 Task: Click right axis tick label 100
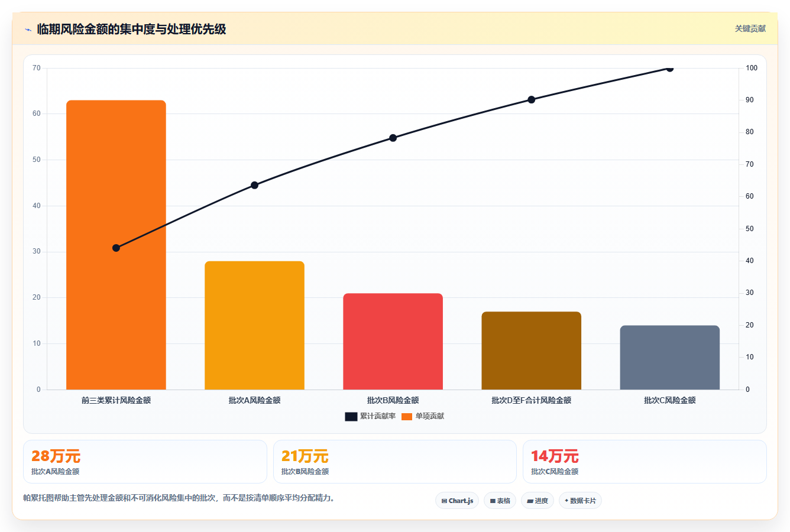pos(752,68)
